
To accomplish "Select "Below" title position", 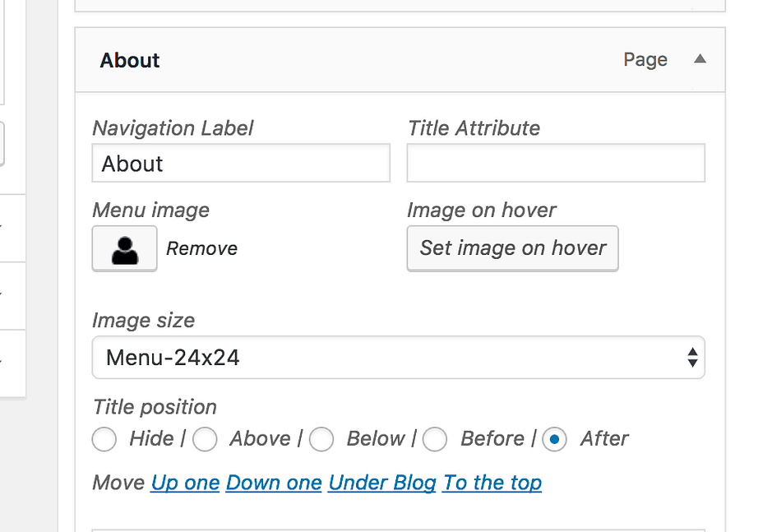I will point(321,440).
